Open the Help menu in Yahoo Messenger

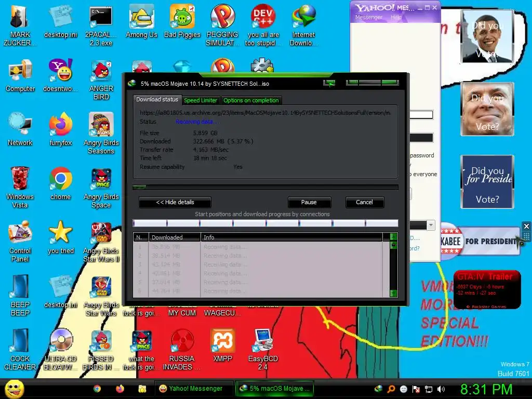(x=396, y=17)
